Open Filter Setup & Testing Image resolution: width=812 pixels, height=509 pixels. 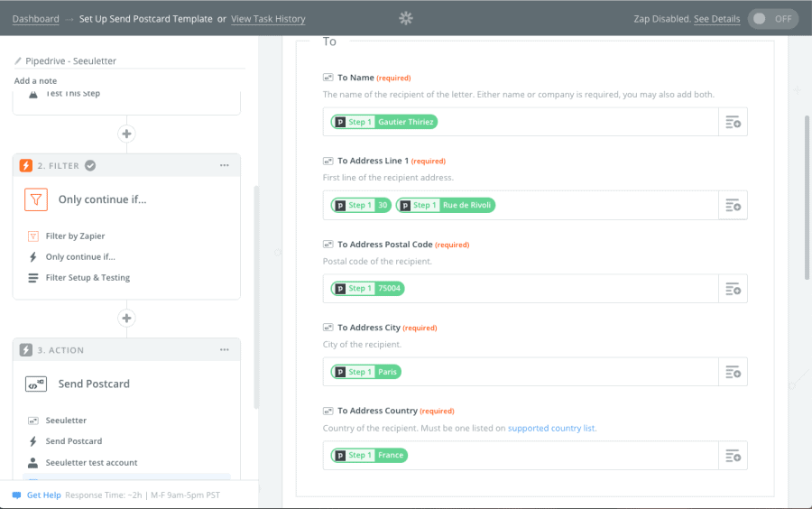click(88, 278)
